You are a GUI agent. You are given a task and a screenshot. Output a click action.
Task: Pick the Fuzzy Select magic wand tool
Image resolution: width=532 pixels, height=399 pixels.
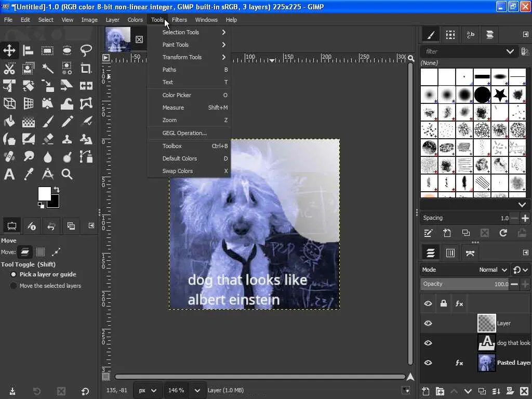point(48,69)
